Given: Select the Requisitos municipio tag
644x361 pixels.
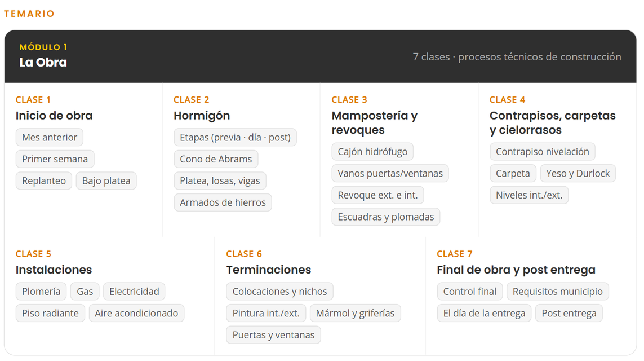Looking at the screenshot, I should [558, 292].
